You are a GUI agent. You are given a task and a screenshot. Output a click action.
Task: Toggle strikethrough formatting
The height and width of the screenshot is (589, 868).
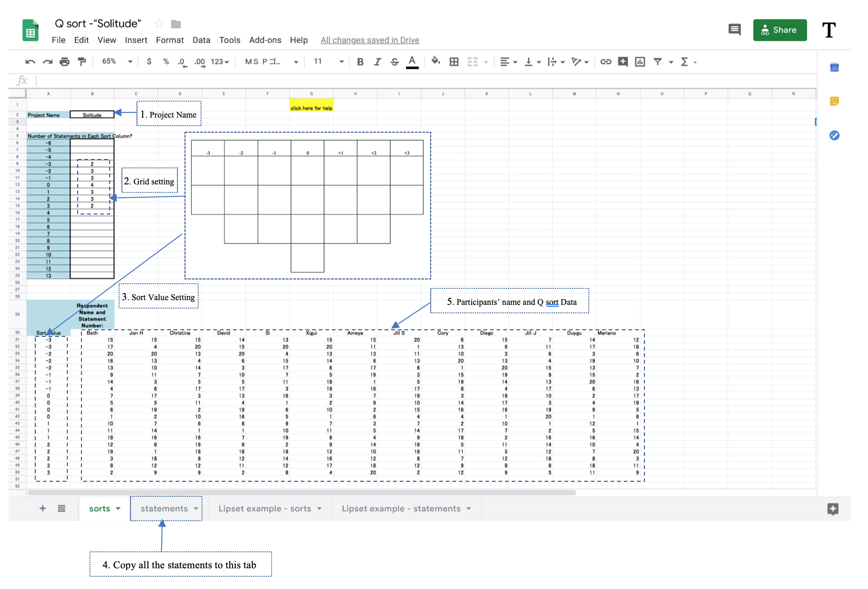[394, 62]
